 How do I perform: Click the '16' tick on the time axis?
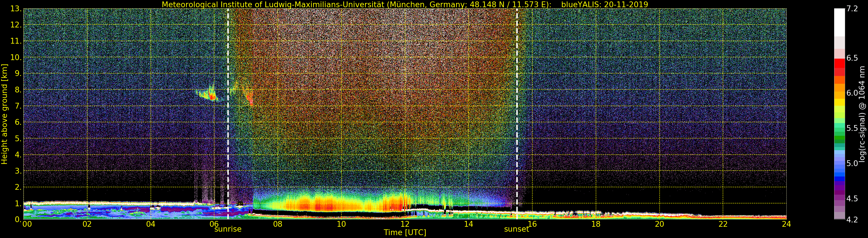click(532, 224)
